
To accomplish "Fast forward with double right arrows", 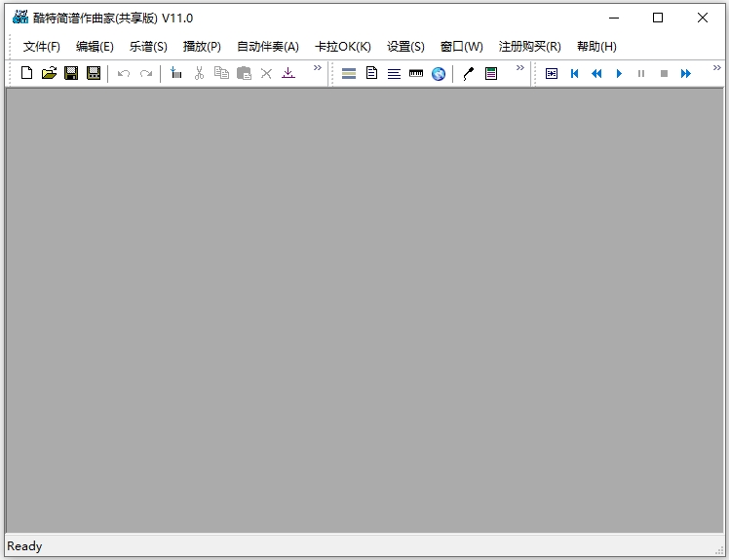I will coord(686,73).
